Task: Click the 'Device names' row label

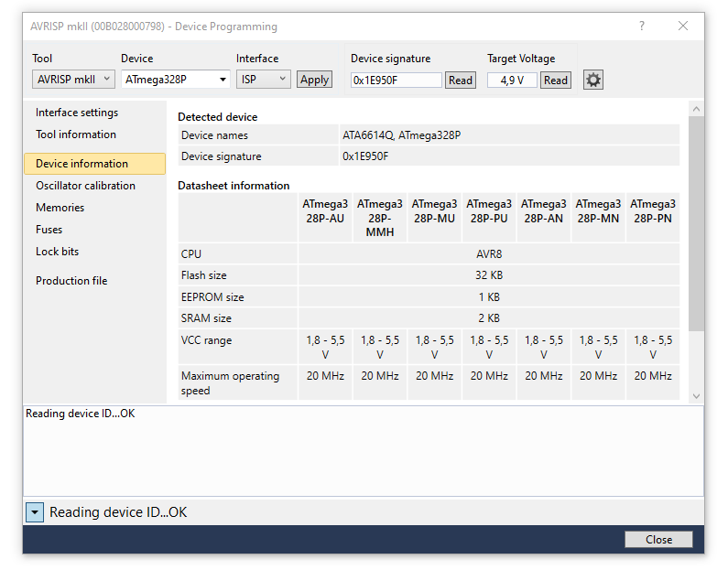Action: 214,135
